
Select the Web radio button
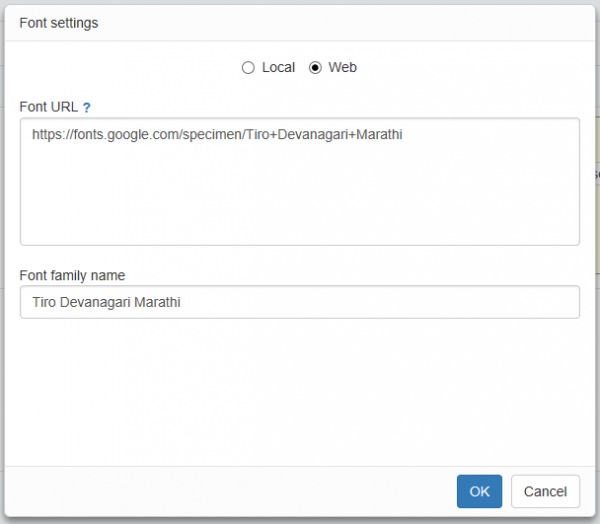(315, 68)
